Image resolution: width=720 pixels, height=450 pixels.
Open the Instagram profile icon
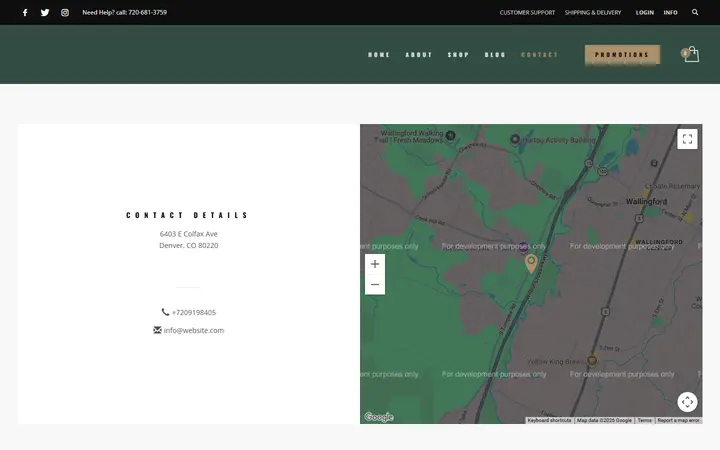coord(65,12)
